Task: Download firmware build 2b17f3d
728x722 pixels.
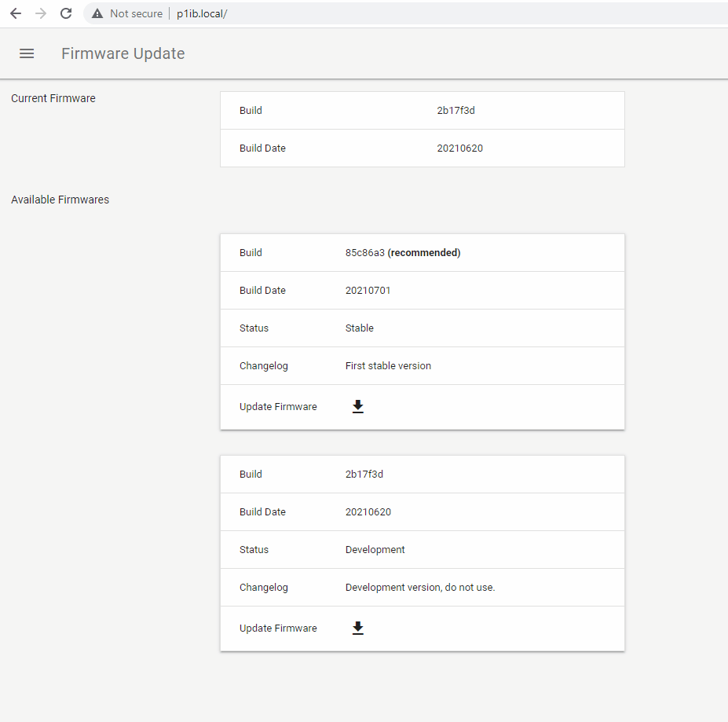Action: 357,629
